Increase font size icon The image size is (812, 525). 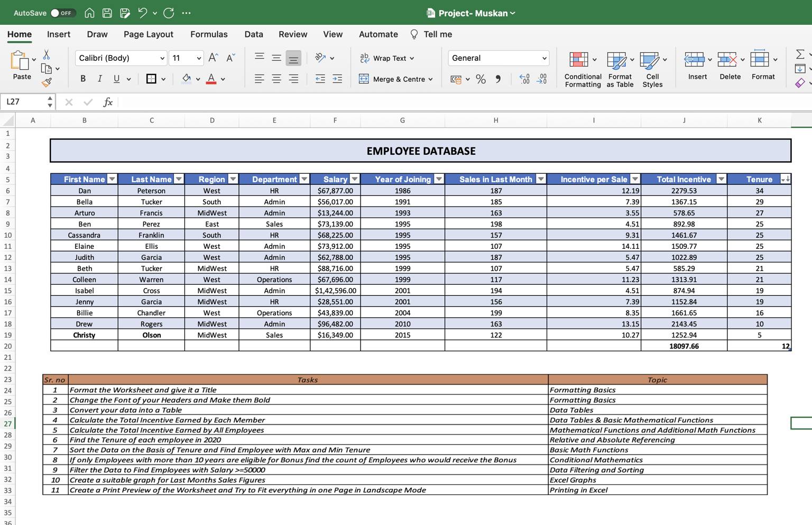213,58
